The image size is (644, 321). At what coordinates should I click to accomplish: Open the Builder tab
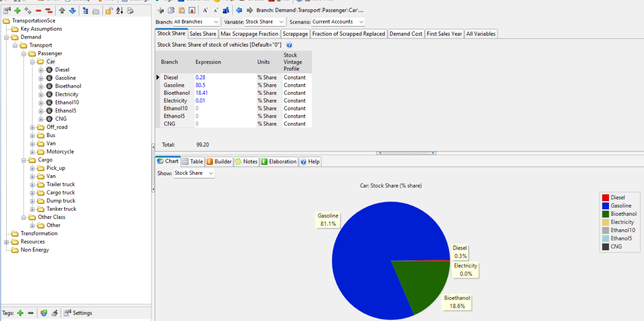tap(219, 161)
